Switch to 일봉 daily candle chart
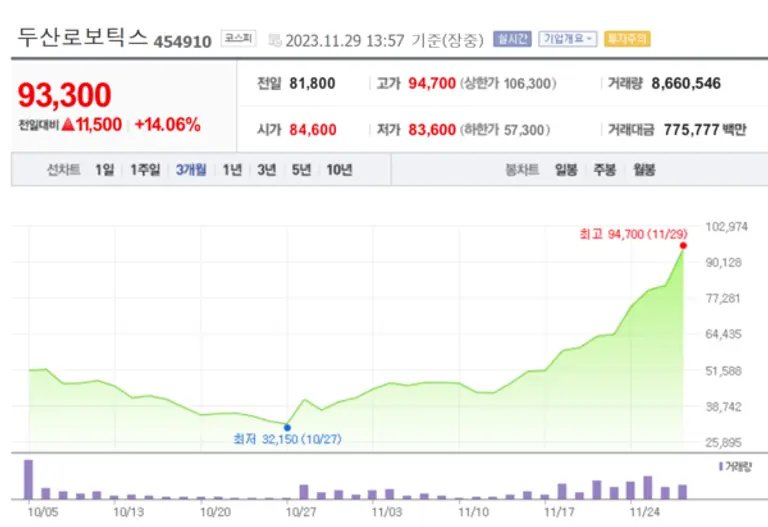Viewport: 768px width, 527px height. tap(566, 170)
